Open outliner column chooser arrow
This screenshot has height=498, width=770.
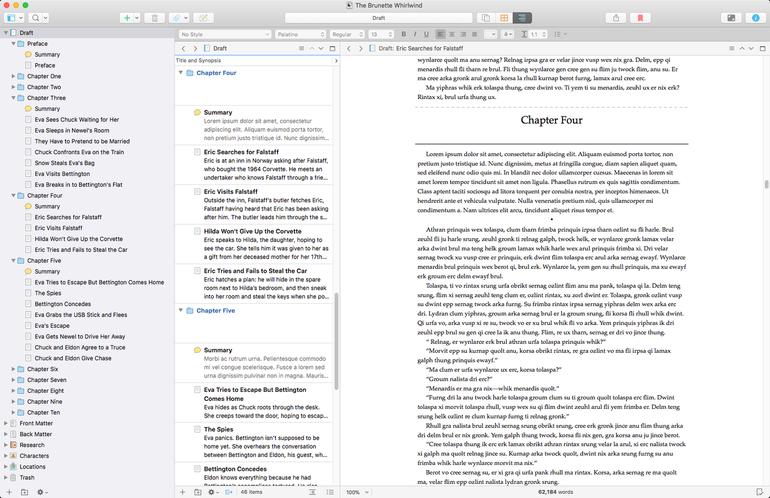[336, 61]
